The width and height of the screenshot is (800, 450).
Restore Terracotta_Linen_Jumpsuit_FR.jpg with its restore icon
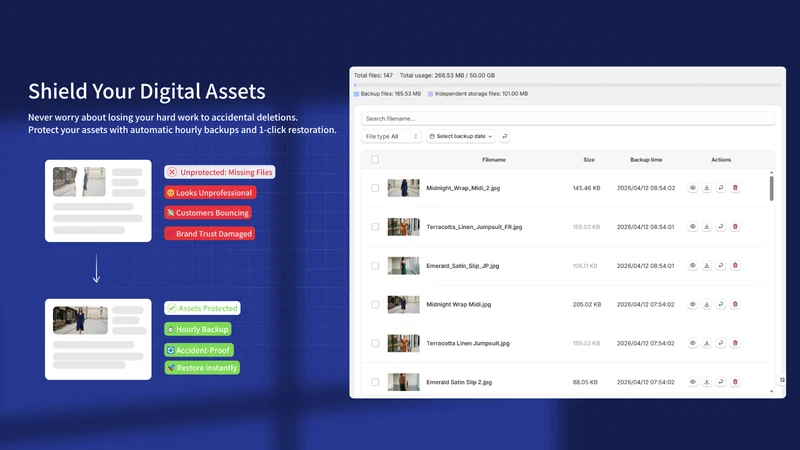(x=721, y=227)
